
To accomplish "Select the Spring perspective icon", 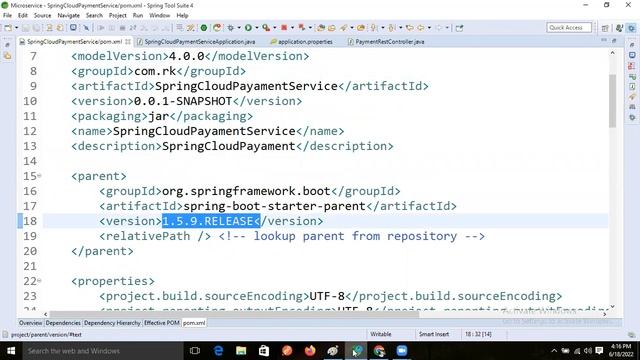I will click(x=631, y=28).
